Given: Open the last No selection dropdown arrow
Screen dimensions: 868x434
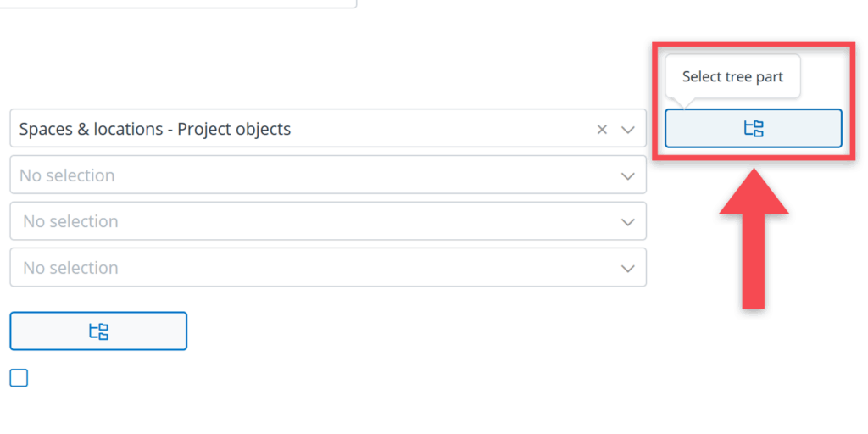Looking at the screenshot, I should point(628,268).
